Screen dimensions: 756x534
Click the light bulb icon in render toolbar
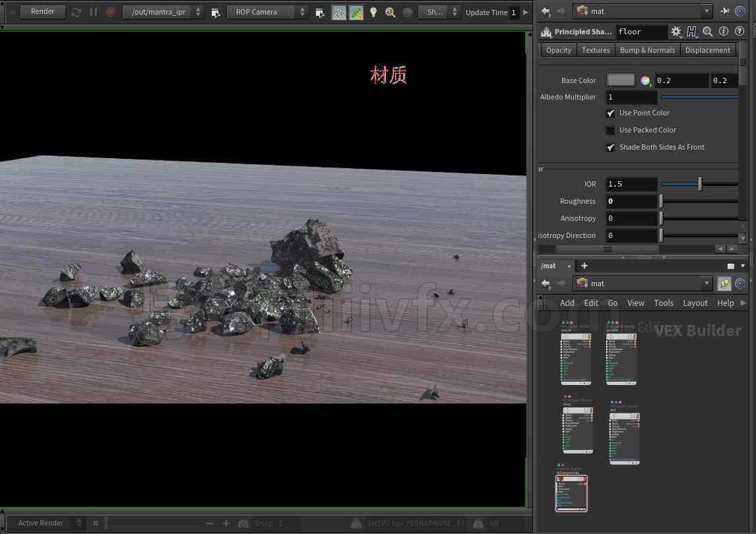373,12
